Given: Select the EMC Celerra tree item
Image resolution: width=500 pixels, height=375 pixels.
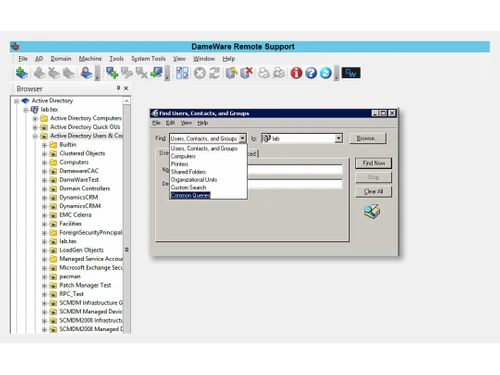Looking at the screenshot, I should (x=75, y=215).
